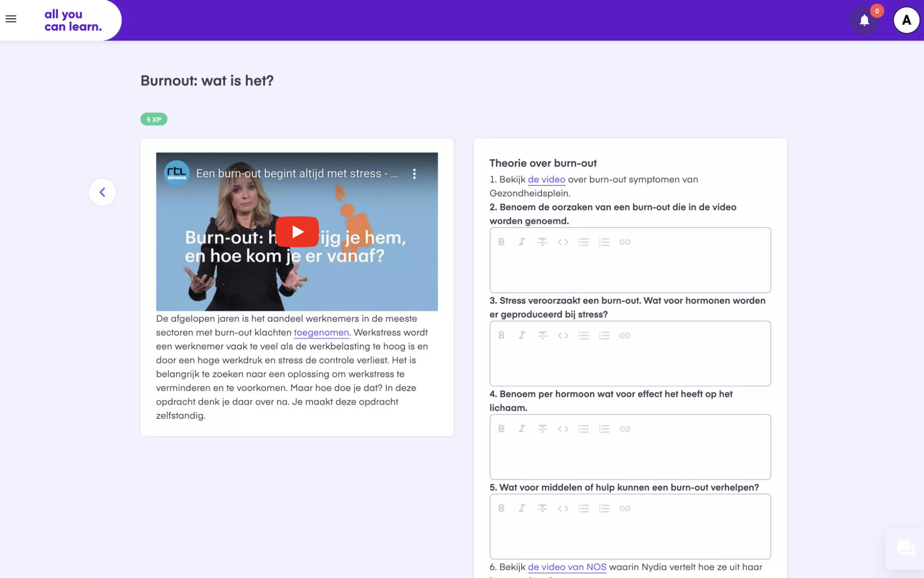Add numbered list in question 4 editor
This screenshot has height=578, width=924.
[604, 429]
